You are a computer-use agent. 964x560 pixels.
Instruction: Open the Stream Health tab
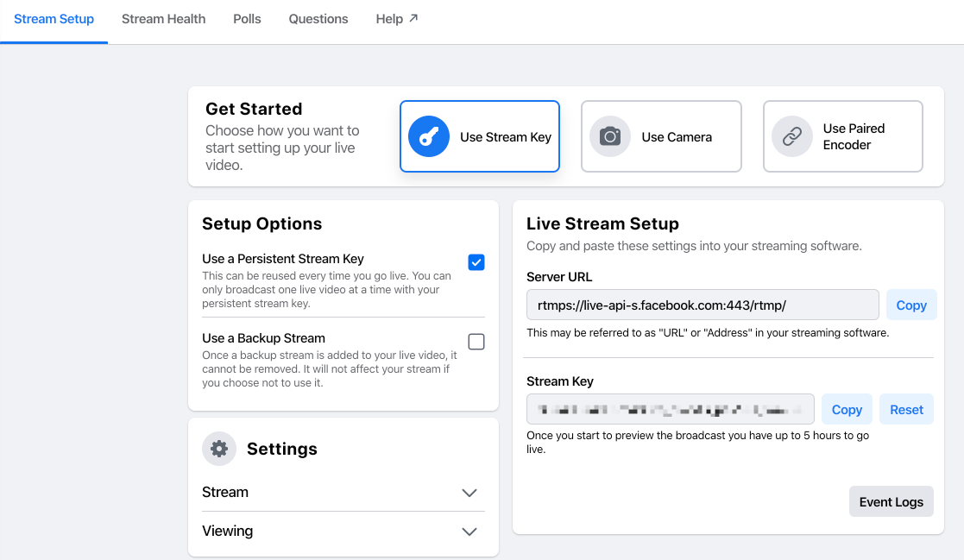(163, 19)
